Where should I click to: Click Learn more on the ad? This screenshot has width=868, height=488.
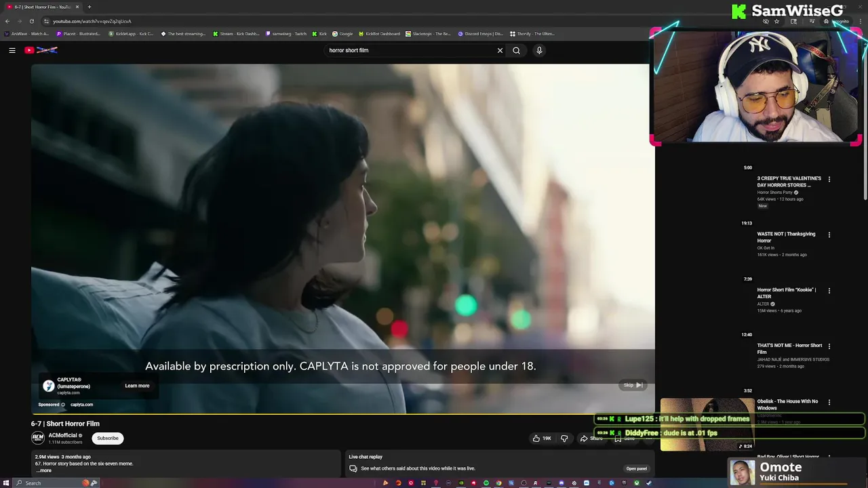tap(137, 386)
